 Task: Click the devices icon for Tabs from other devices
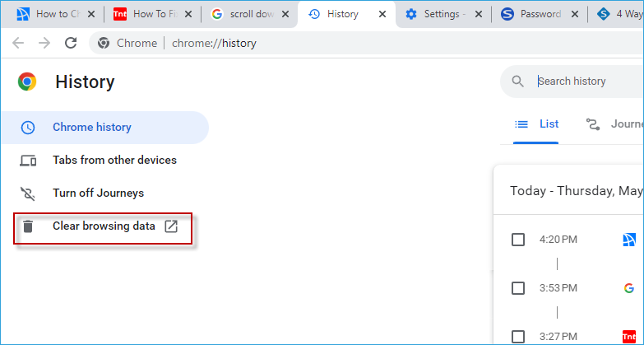click(x=28, y=161)
